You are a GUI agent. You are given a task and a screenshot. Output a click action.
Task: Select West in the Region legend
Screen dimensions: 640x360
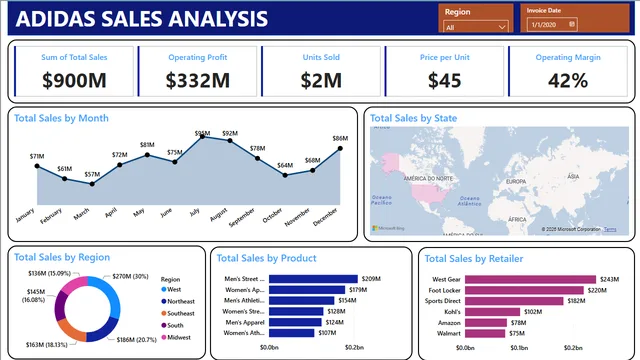[x=171, y=289]
